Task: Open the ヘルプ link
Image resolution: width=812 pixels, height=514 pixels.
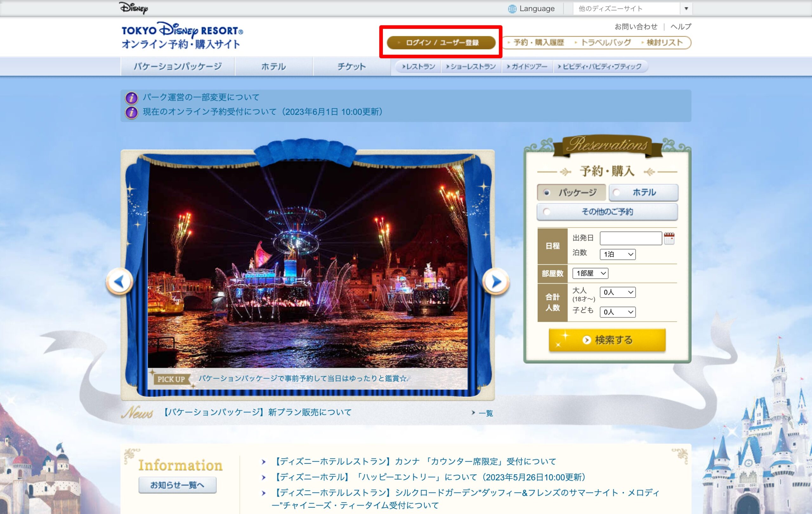Action: [681, 27]
